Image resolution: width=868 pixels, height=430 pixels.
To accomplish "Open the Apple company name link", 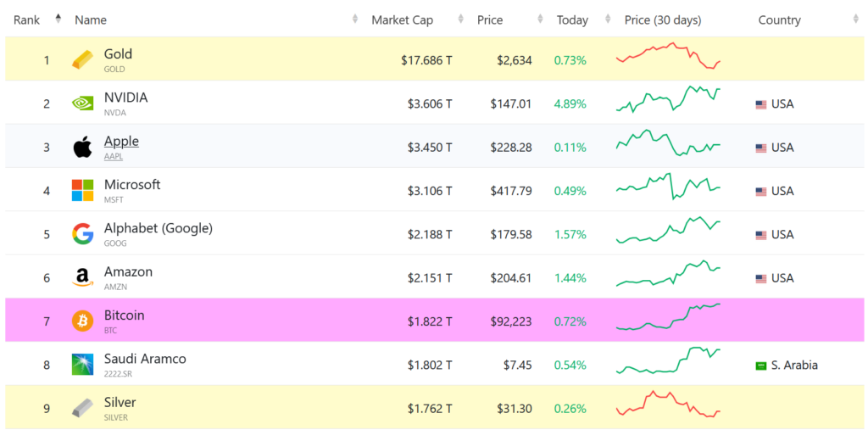I will pos(121,141).
